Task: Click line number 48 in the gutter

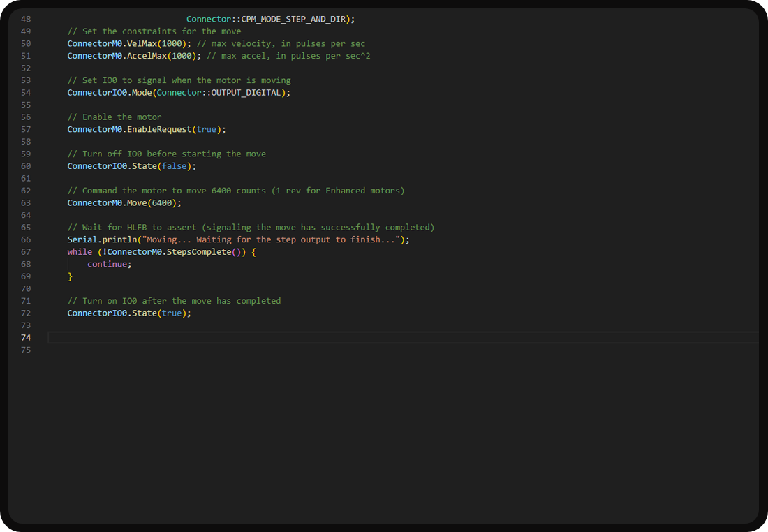Action: [x=26, y=19]
